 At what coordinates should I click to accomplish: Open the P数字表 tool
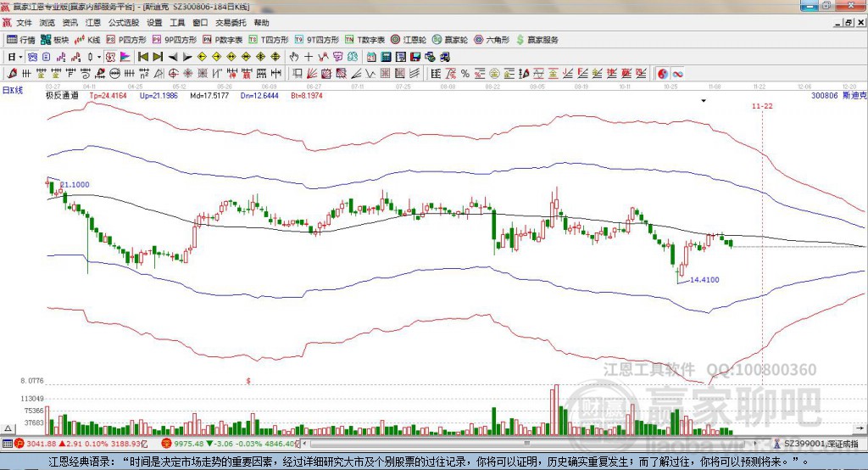tap(223, 40)
